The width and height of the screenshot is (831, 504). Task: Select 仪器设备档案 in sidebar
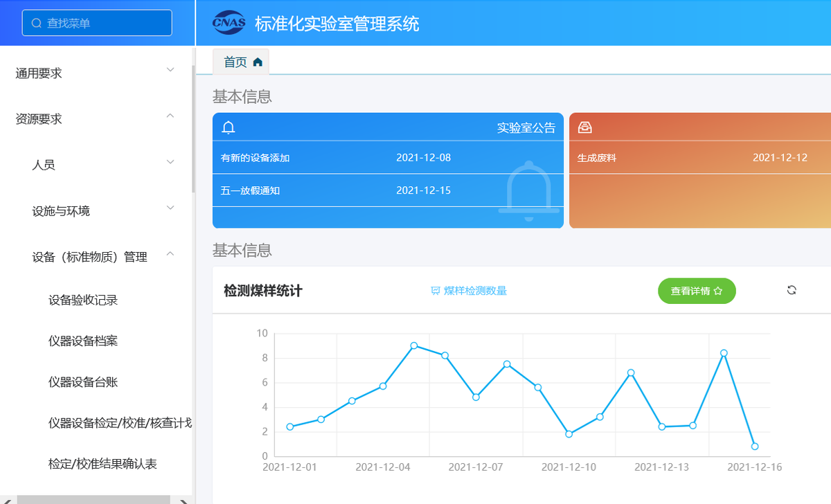click(83, 341)
